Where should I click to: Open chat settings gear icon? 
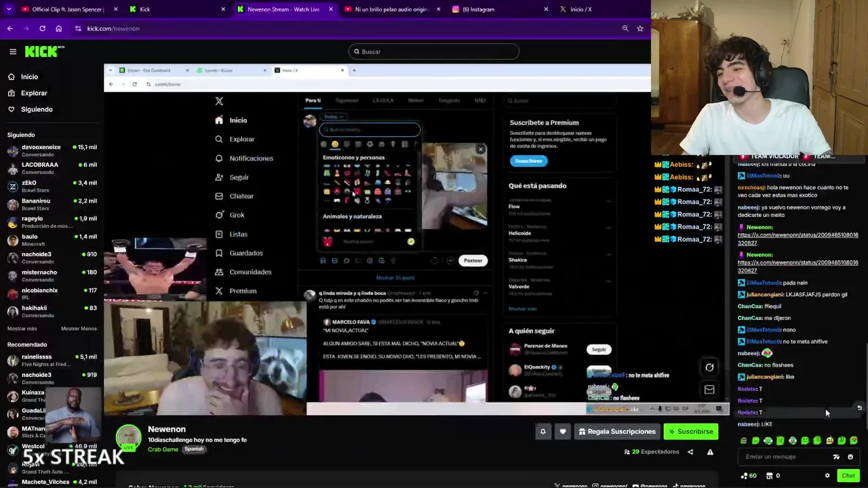[x=827, y=476]
